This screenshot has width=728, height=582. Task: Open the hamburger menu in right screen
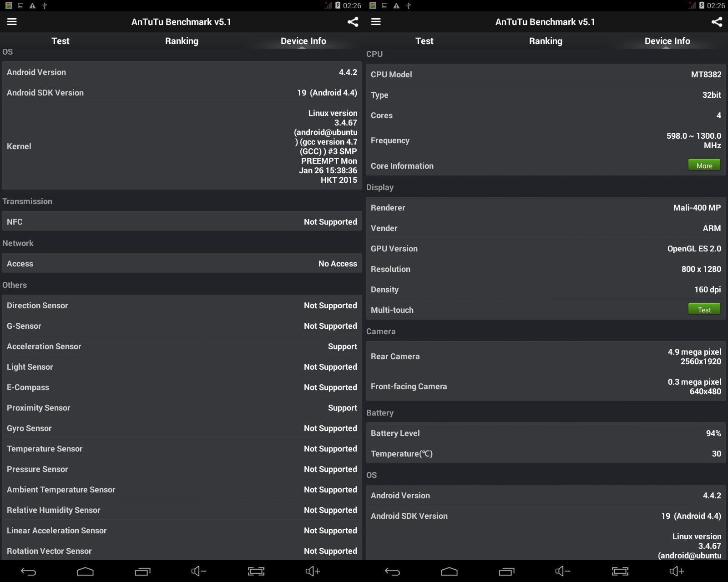coord(376,22)
